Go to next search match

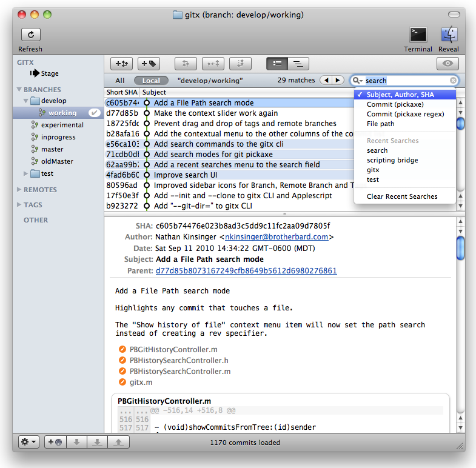pos(338,80)
